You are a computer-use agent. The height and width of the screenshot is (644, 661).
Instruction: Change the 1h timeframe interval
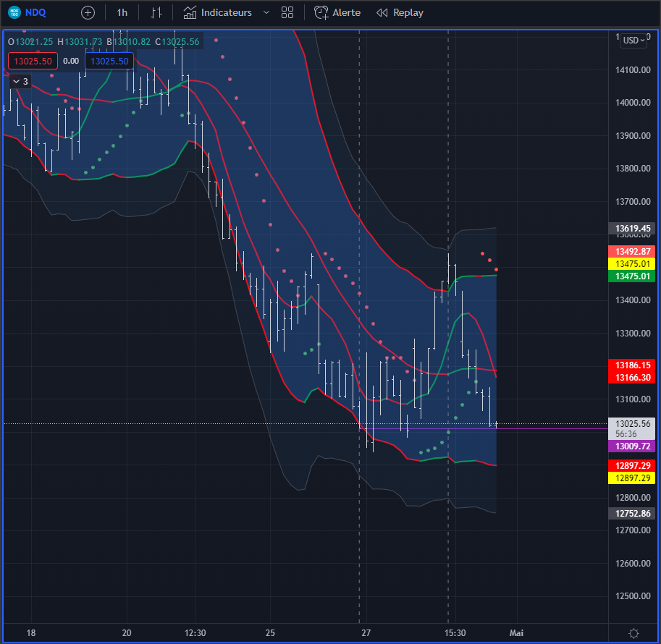pos(122,12)
